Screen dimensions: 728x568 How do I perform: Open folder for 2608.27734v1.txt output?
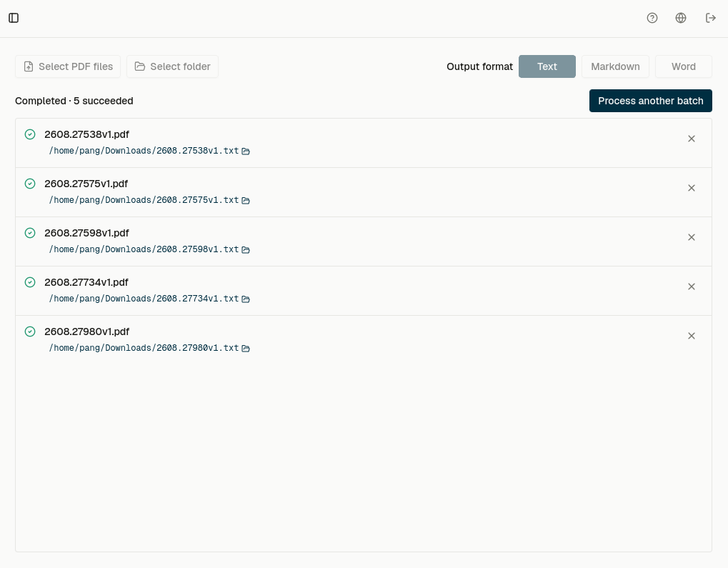pos(246,299)
